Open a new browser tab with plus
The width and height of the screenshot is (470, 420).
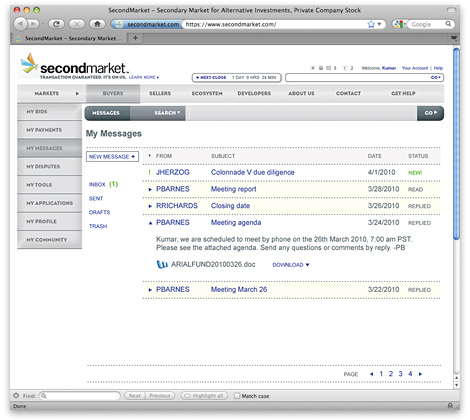(x=135, y=38)
